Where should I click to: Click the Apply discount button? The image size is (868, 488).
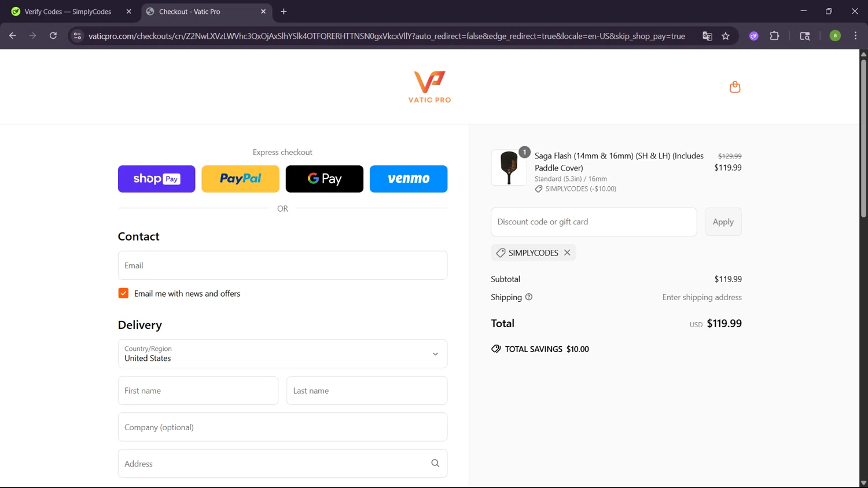(723, 222)
